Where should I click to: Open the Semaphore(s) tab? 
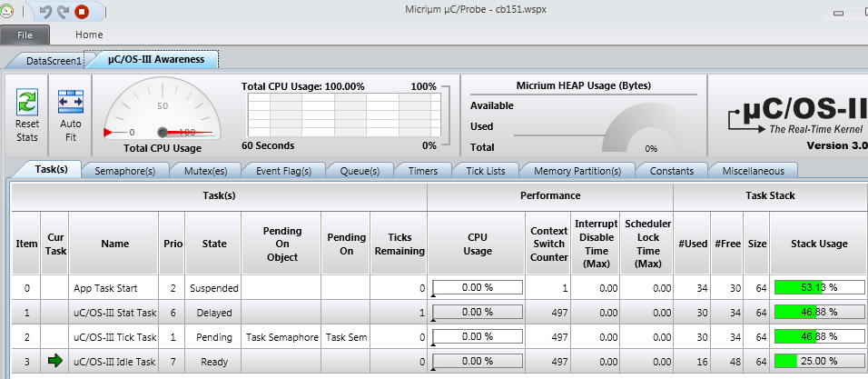tap(124, 171)
